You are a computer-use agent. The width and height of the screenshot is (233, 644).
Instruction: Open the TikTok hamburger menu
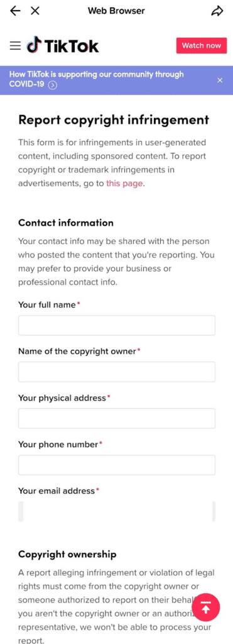[15, 46]
